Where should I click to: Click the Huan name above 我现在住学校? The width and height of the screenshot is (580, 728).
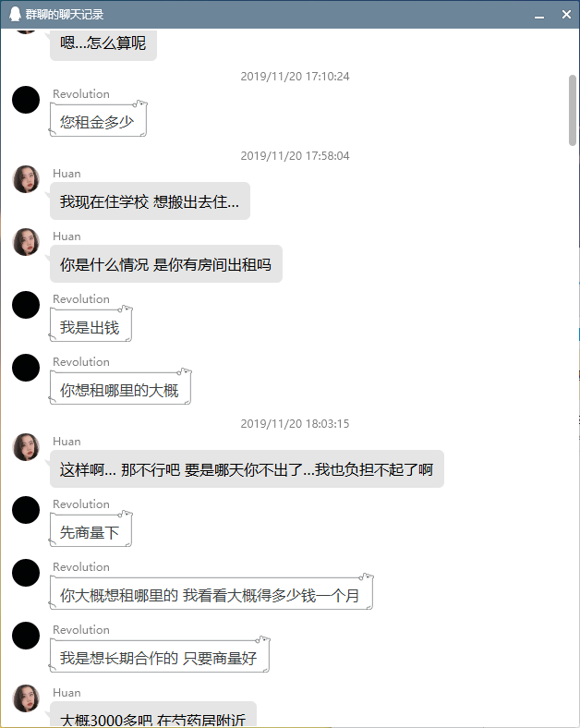pos(66,174)
